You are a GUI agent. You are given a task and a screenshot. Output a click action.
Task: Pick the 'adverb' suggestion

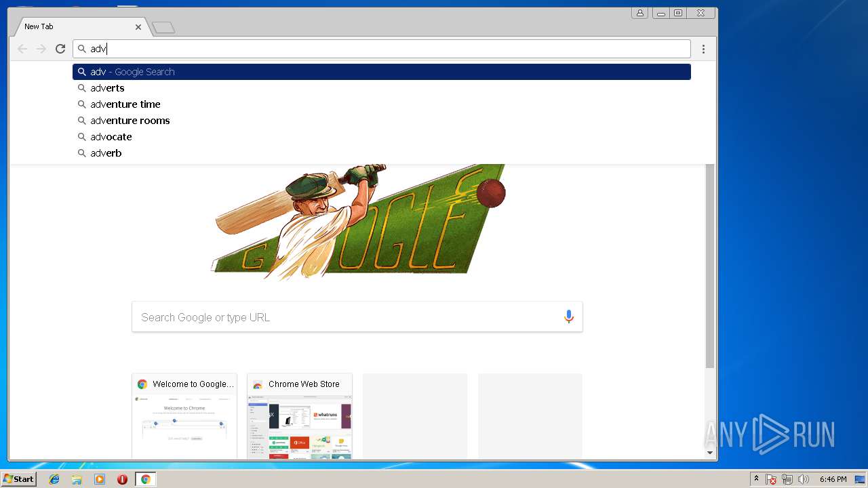coord(382,153)
